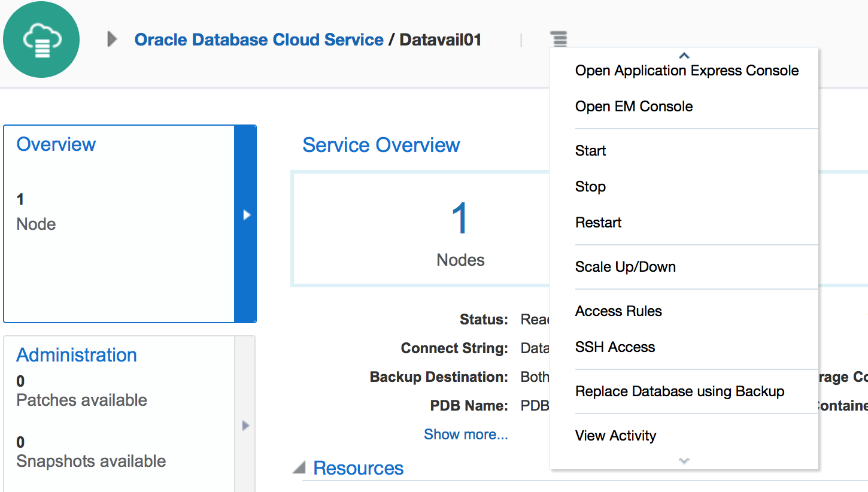868x492 pixels.
Task: Select Stop in the service menu
Action: point(590,187)
